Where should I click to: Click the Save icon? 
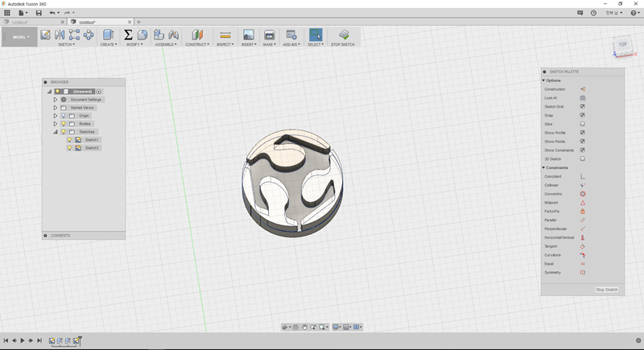39,13
